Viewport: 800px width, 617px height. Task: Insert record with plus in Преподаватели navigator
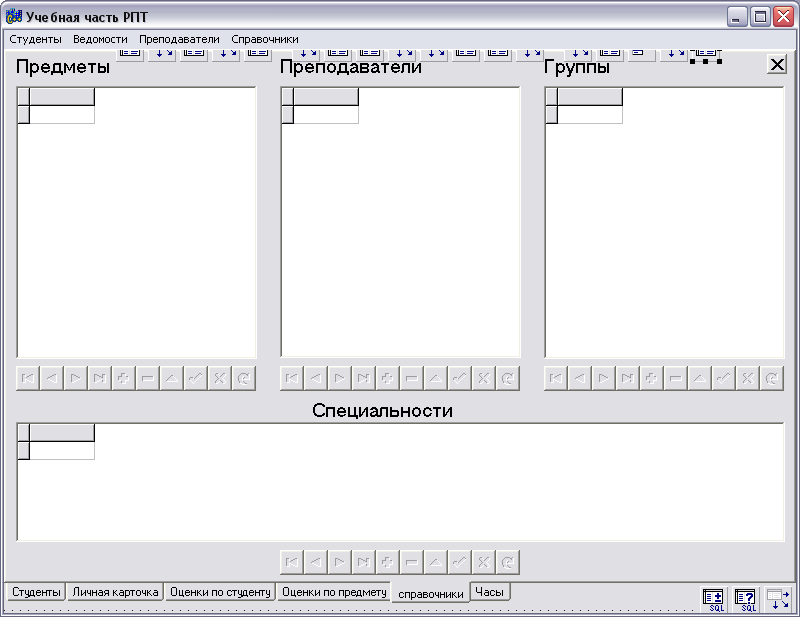click(x=388, y=379)
